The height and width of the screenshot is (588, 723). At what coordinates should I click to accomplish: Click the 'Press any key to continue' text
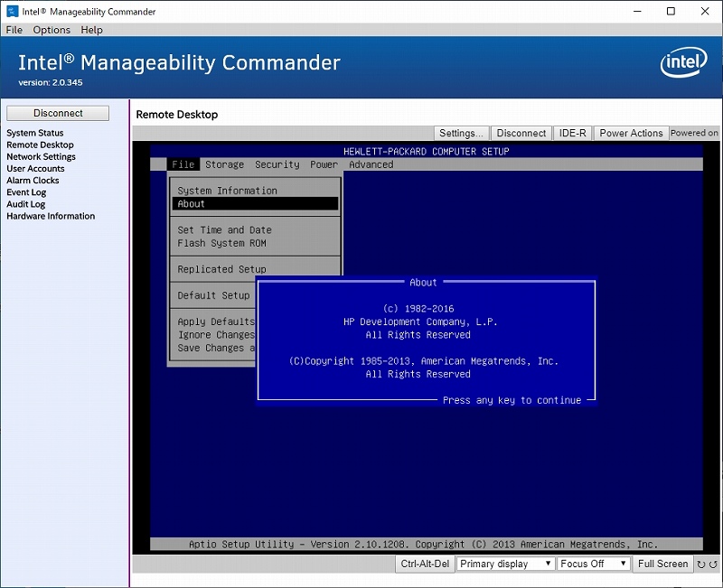pyautogui.click(x=512, y=400)
